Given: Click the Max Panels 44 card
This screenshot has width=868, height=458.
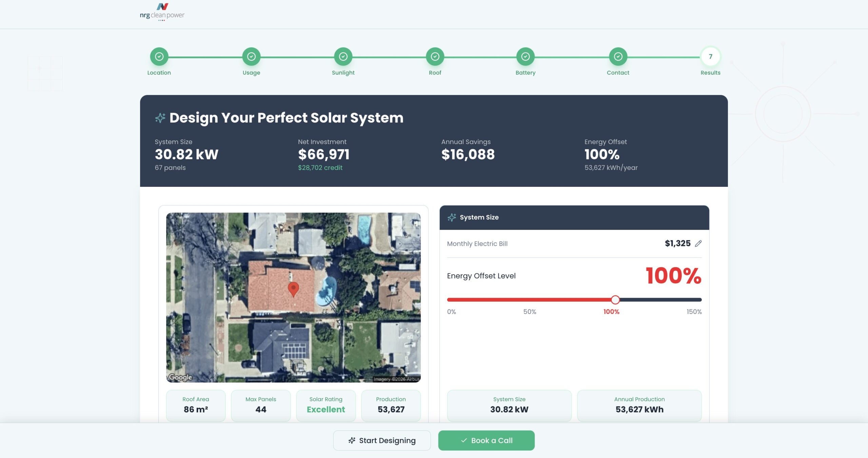Looking at the screenshot, I should [x=261, y=405].
